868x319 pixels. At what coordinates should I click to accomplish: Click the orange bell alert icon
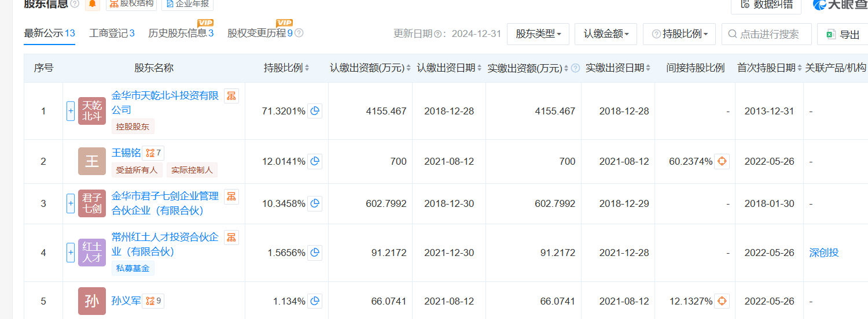(93, 4)
